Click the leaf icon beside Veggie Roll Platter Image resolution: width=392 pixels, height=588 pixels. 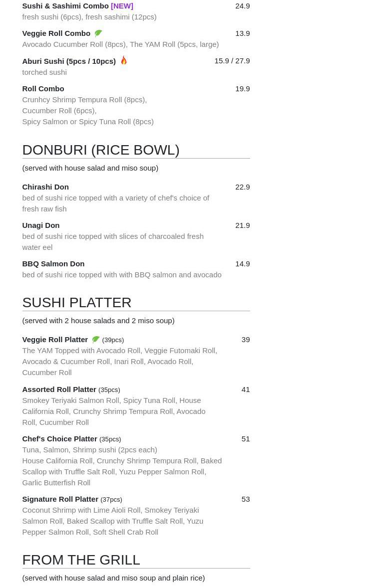(96, 339)
